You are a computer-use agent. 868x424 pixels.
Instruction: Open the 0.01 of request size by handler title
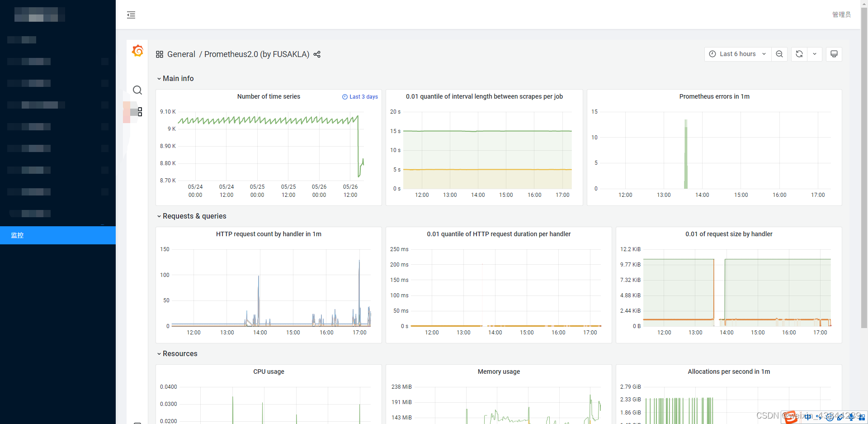coord(729,234)
